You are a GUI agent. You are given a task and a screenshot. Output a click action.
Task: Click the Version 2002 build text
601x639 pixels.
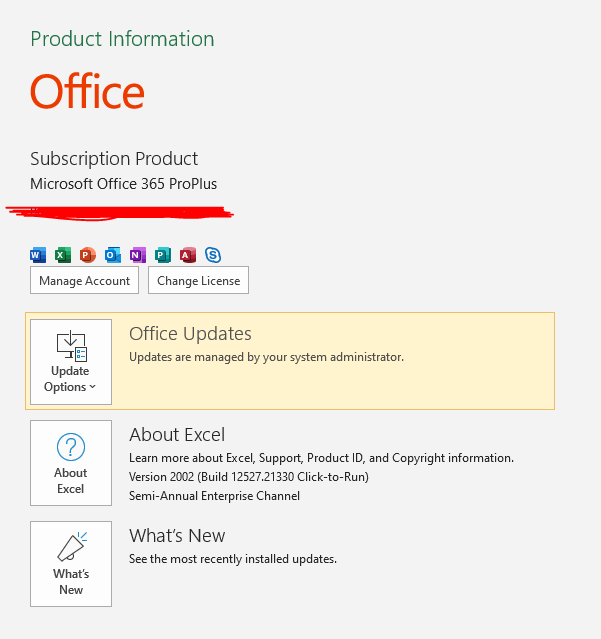pos(249,477)
